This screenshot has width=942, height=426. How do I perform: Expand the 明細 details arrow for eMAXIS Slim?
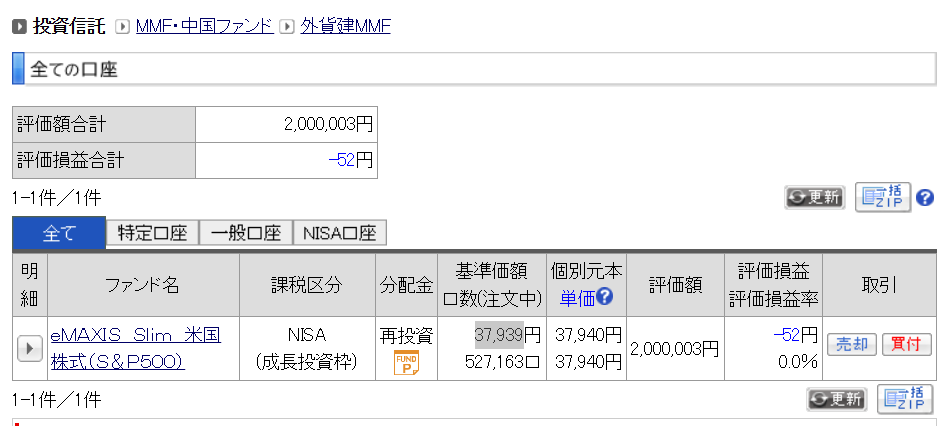(29, 348)
